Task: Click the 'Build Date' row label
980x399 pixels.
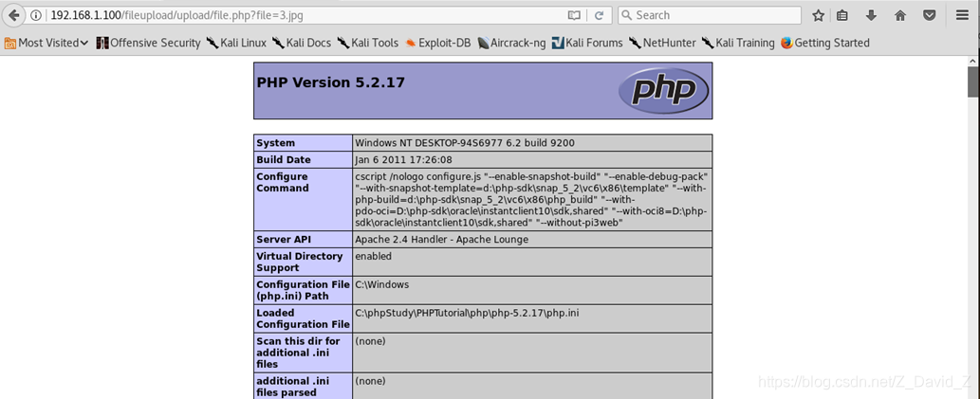Action: [283, 160]
